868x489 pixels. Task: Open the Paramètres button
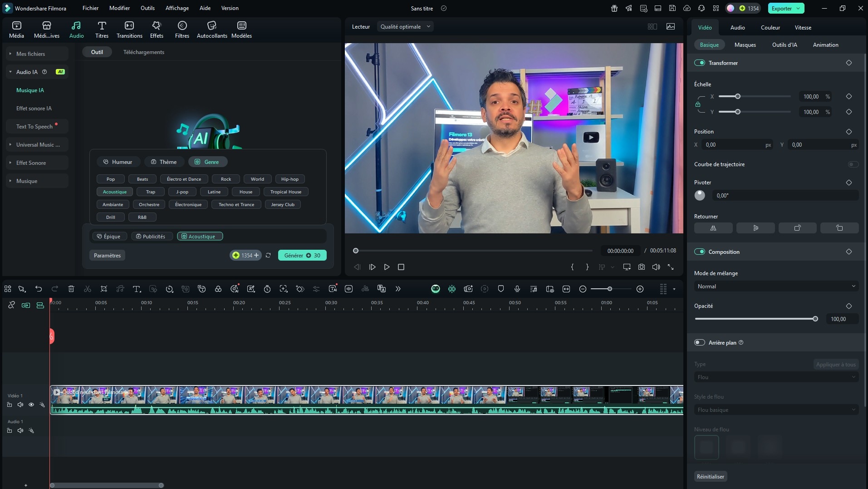tap(107, 255)
